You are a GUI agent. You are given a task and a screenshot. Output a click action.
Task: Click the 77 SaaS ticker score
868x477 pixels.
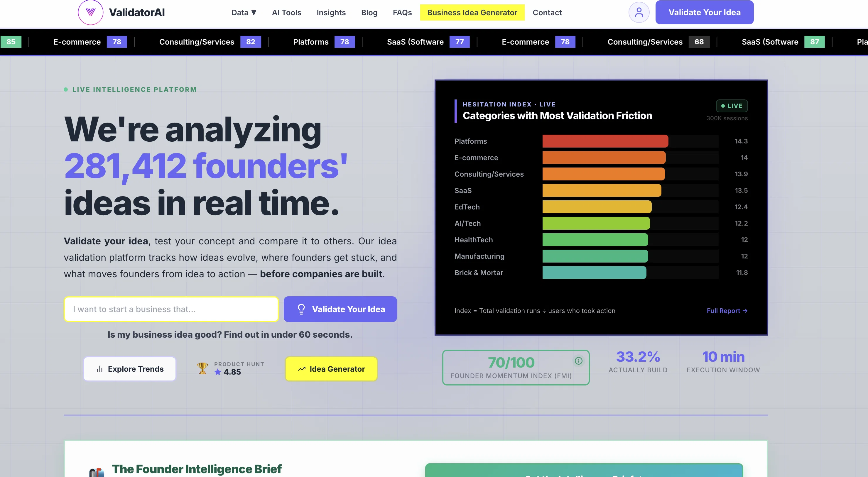point(459,42)
